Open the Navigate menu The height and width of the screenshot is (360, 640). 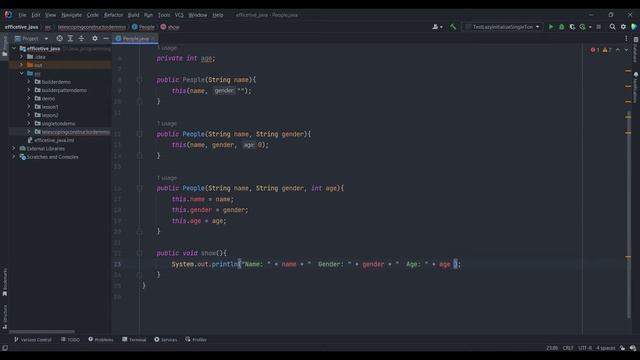click(71, 15)
